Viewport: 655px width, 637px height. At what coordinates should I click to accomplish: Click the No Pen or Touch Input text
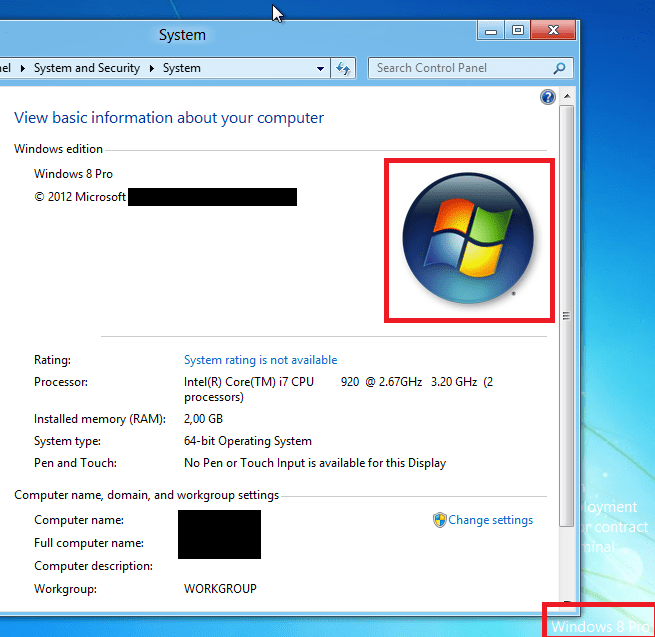point(315,463)
